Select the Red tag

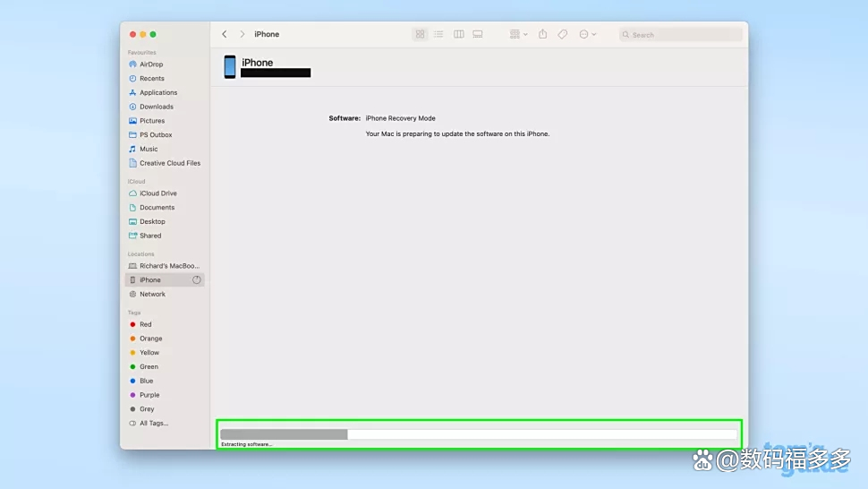(145, 324)
